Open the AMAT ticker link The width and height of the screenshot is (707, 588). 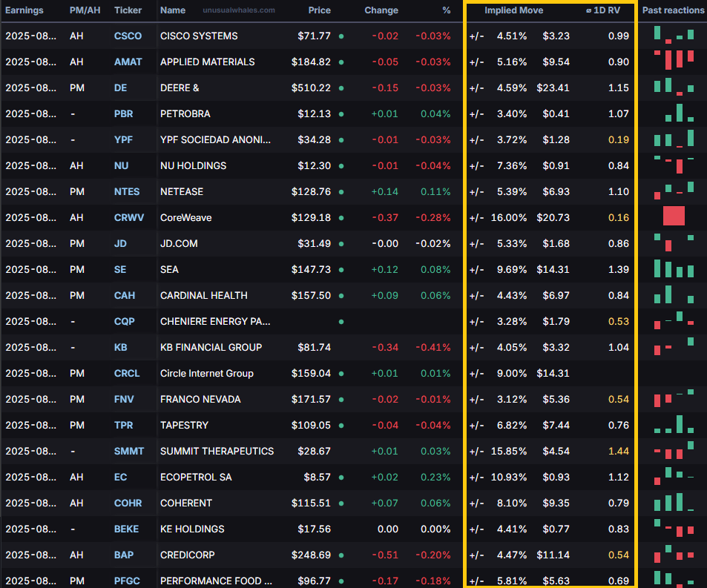128,62
